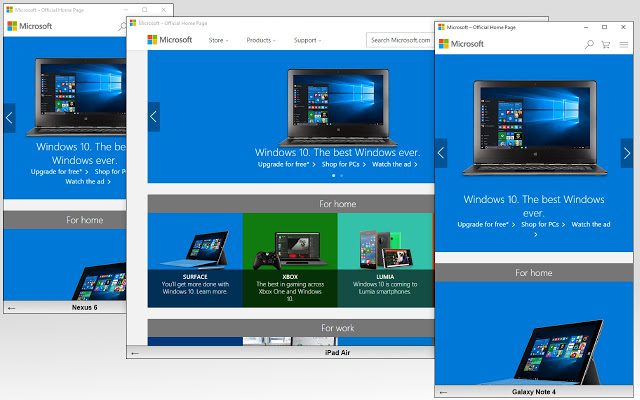The width and height of the screenshot is (640, 400).
Task: Click Upgrade for free link in Galaxy Note 4
Action: [x=486, y=224]
